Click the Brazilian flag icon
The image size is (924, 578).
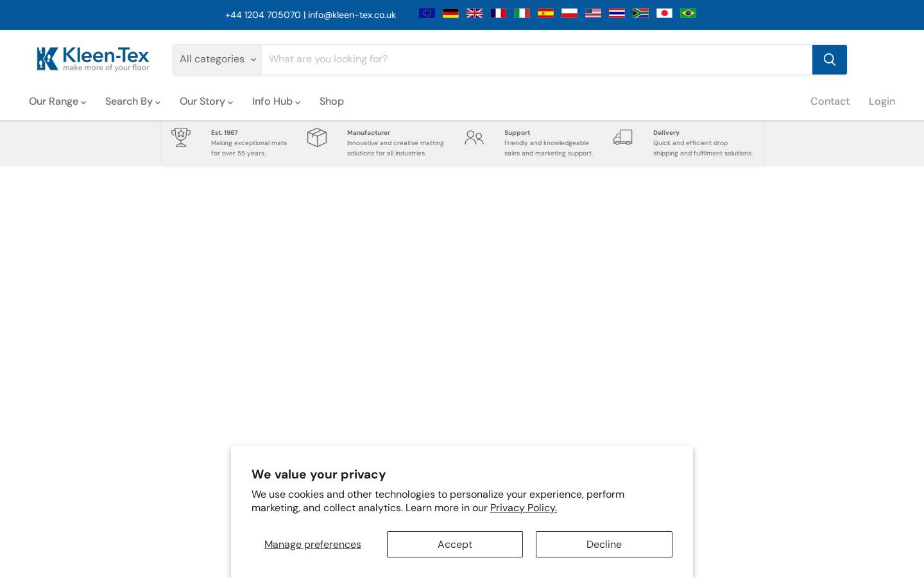tap(688, 13)
